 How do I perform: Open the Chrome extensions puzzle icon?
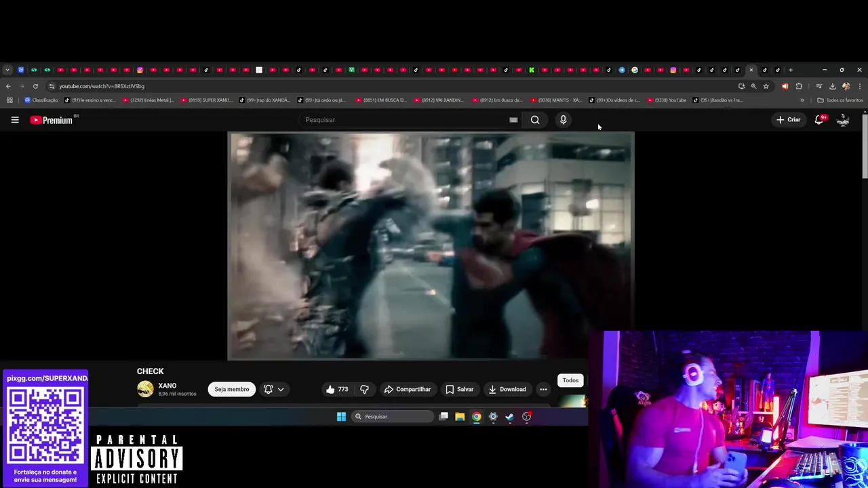pos(799,86)
